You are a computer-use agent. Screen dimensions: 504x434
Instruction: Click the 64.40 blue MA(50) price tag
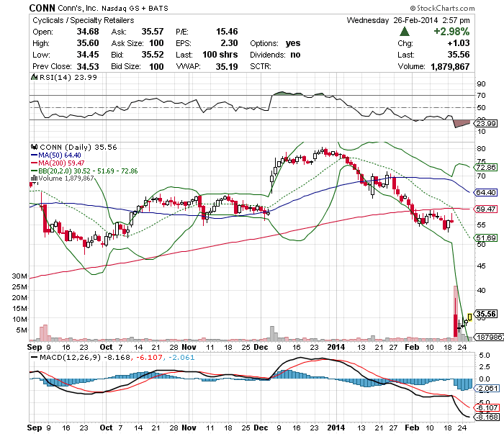point(486,192)
